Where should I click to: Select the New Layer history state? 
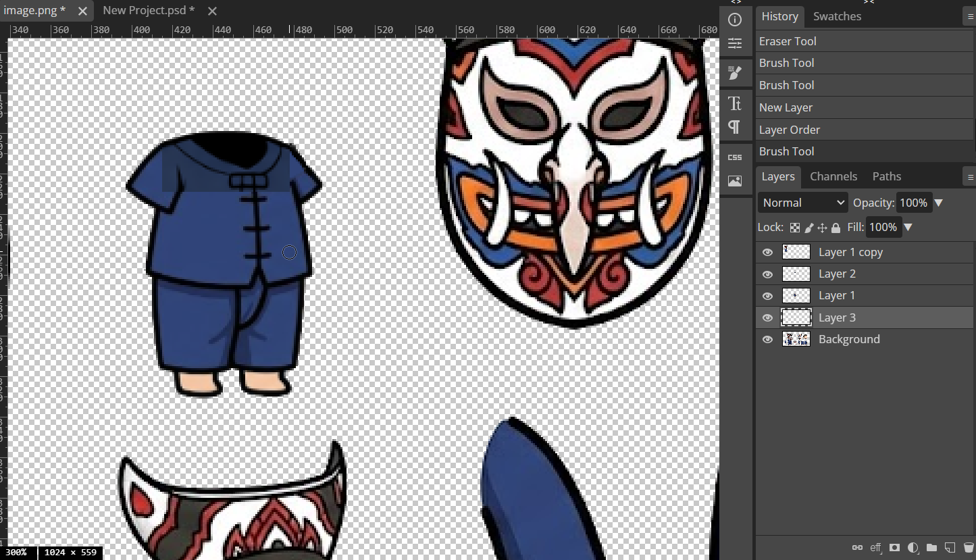point(865,107)
